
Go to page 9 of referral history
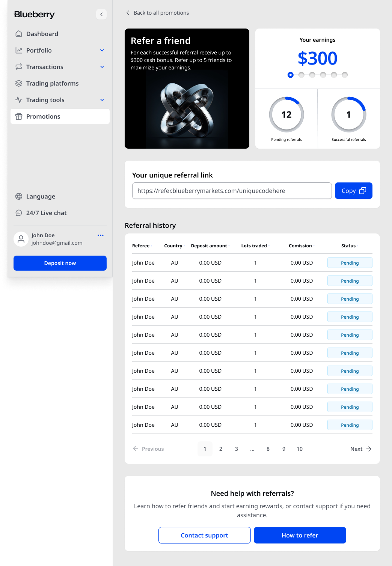point(284,449)
